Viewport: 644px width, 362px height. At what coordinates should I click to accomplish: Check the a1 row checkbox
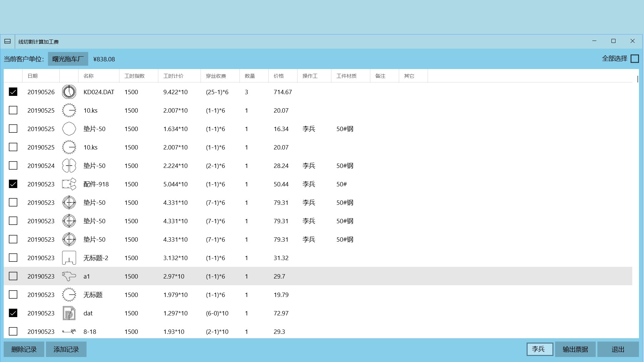13,276
